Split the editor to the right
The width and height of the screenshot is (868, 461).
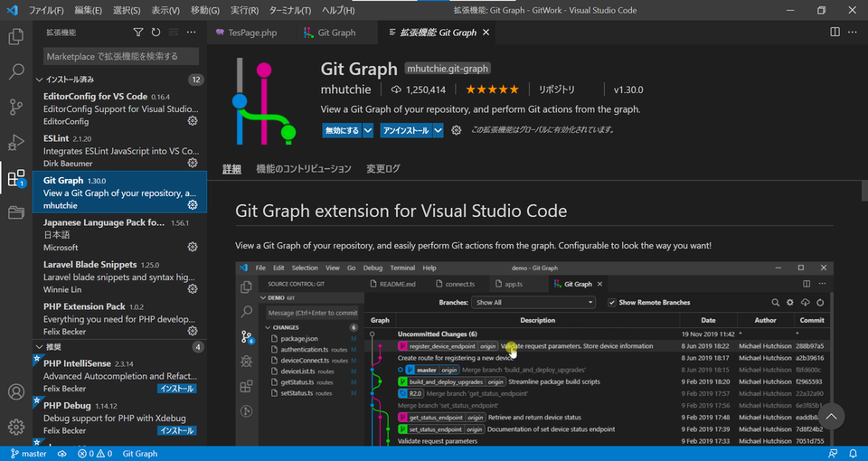[835, 33]
